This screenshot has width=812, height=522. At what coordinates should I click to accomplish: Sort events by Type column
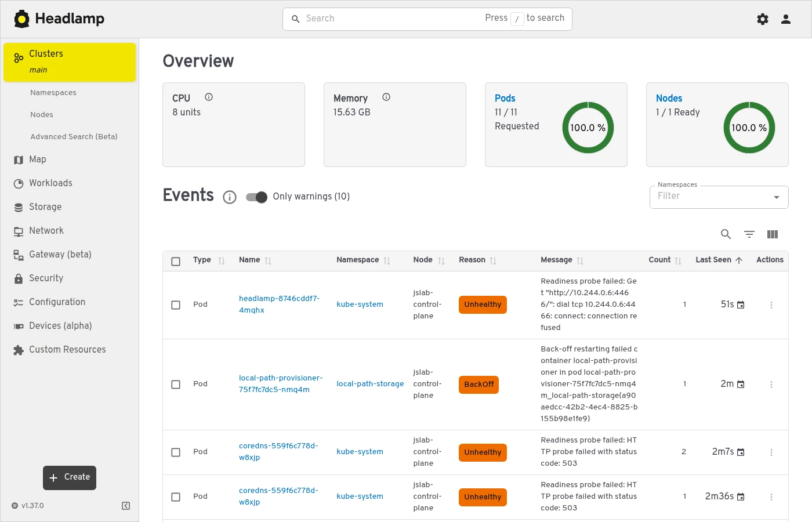coord(221,261)
